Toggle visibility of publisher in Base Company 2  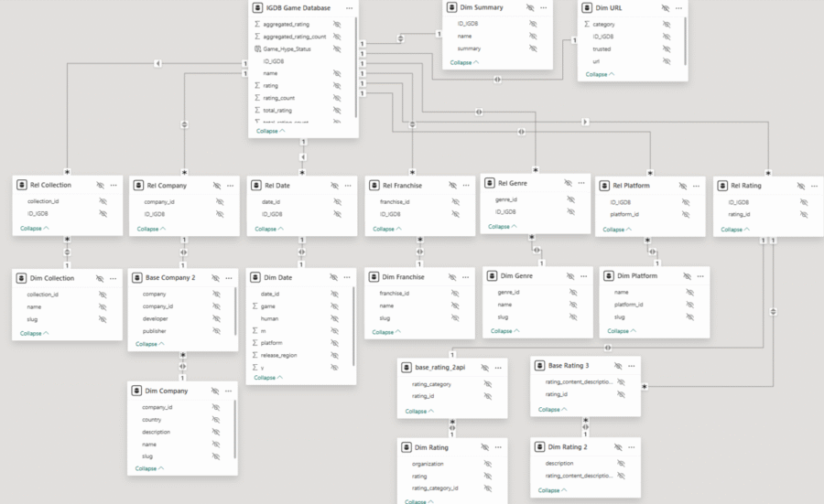click(x=215, y=331)
